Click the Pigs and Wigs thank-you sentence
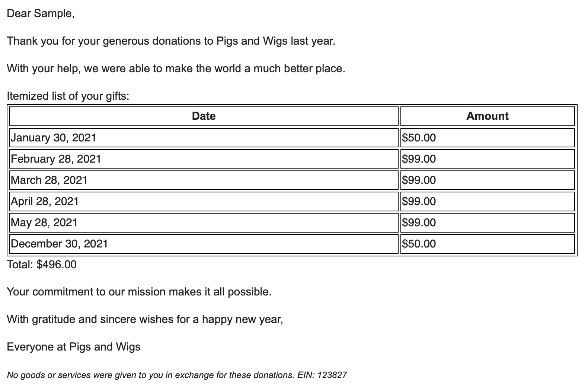This screenshot has width=588, height=387. pyautogui.click(x=171, y=41)
